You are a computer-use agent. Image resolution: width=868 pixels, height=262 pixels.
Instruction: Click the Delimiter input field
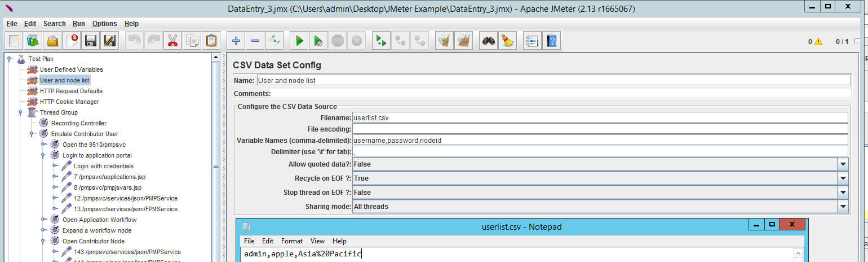[600, 151]
